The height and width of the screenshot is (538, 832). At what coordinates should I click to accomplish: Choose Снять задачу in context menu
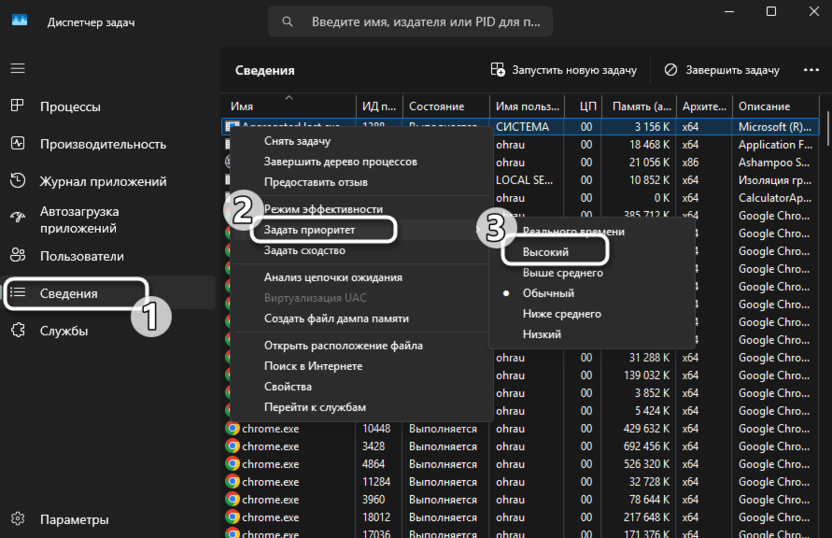pos(297,141)
